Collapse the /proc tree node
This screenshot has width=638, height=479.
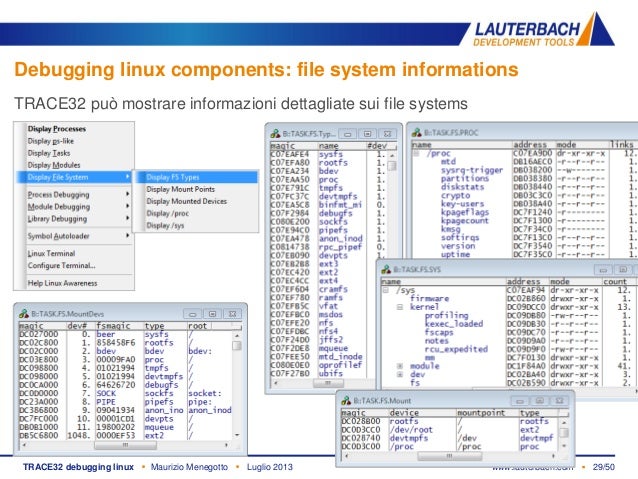pos(416,153)
